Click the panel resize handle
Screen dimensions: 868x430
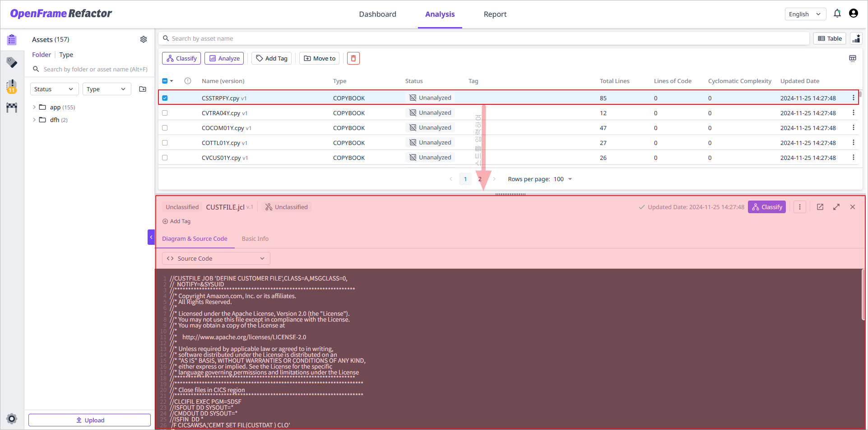511,194
